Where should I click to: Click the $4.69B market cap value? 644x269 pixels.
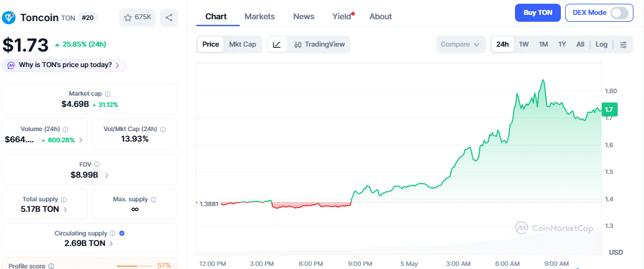point(75,104)
